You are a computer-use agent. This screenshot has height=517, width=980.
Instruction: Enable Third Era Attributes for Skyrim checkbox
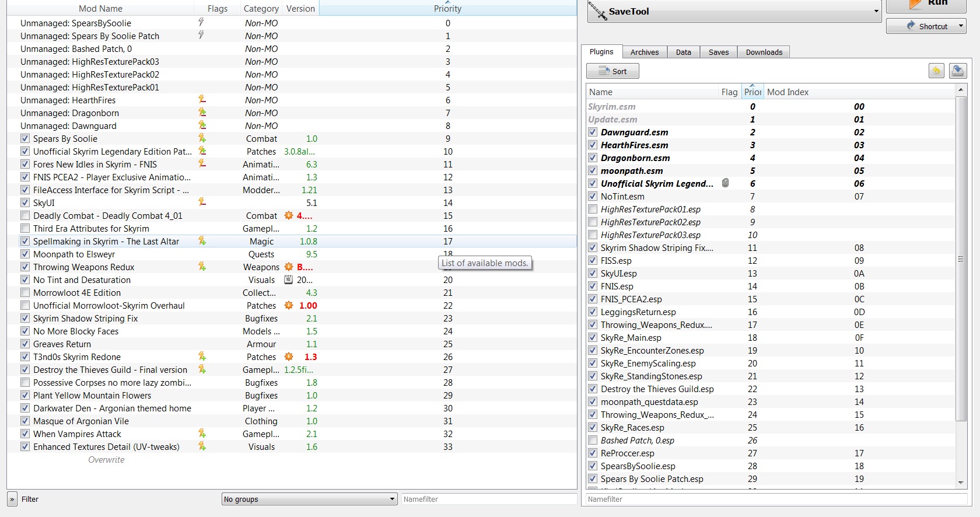(25, 228)
